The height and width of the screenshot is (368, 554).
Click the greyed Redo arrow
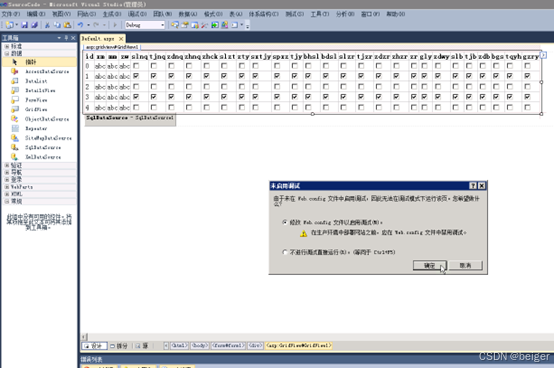coord(96,25)
